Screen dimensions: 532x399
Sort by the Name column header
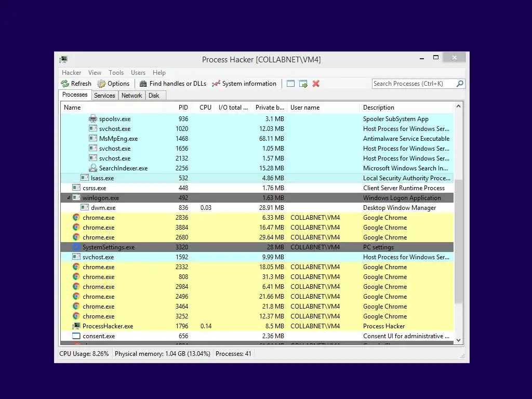coord(113,107)
